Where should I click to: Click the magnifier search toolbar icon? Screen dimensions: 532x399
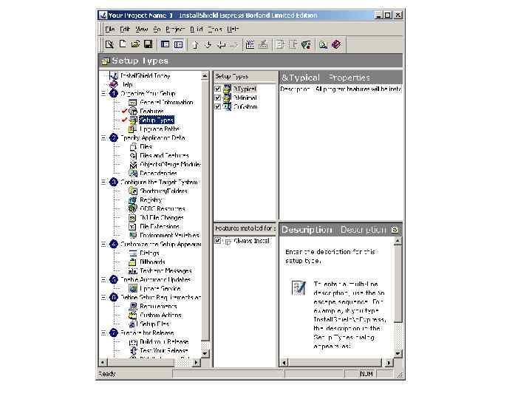pyautogui.click(x=323, y=44)
